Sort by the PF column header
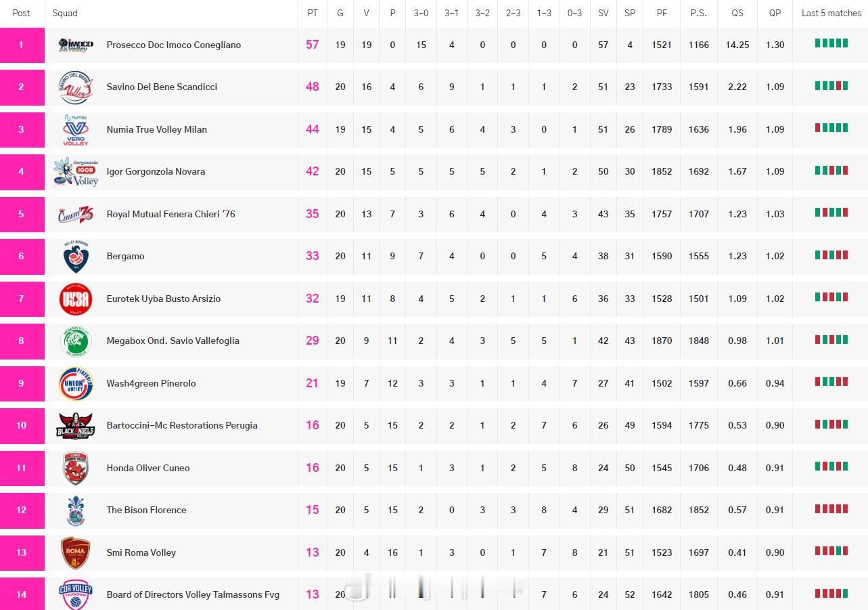This screenshot has height=610, width=868. point(662,13)
